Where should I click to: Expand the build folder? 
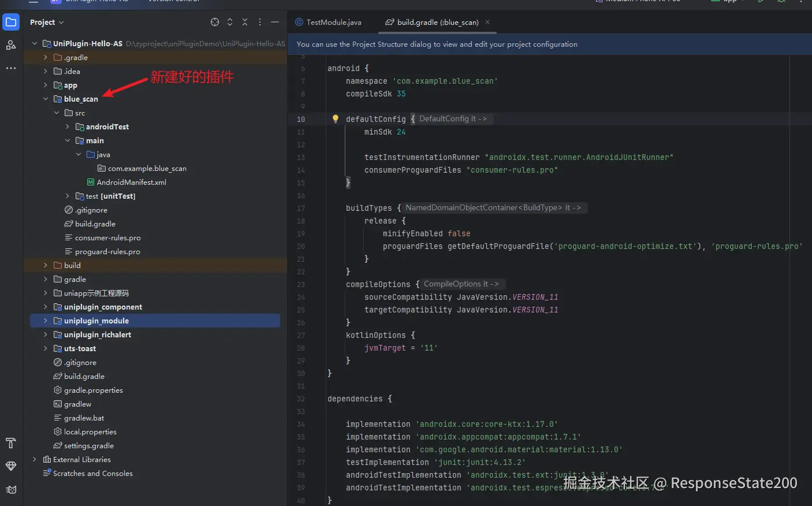tap(46, 265)
